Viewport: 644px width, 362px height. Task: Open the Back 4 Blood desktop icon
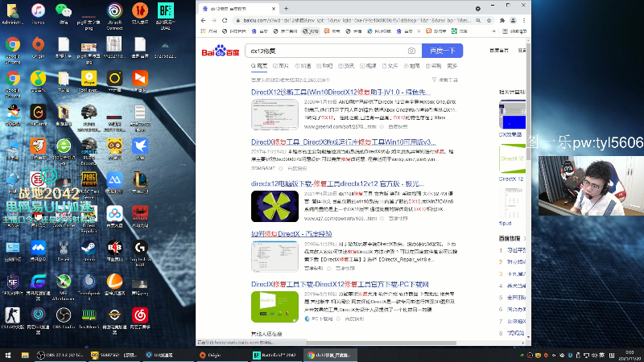click(114, 250)
